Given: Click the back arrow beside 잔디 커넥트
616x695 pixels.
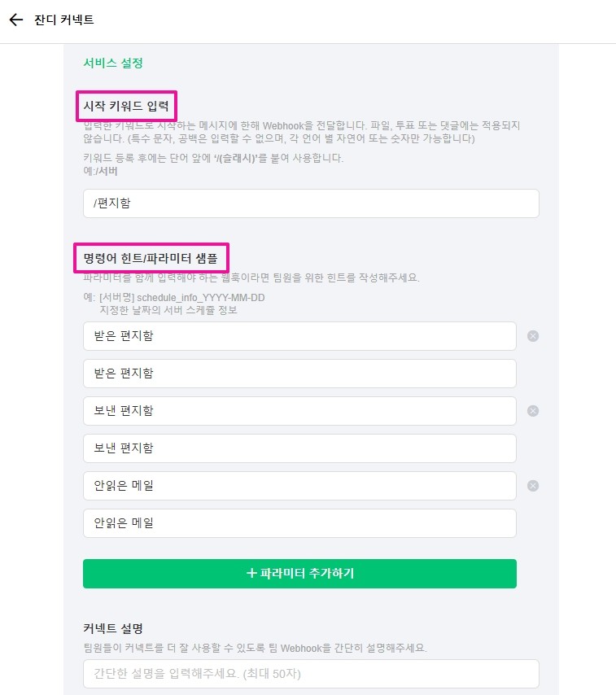Looking at the screenshot, I should click(16, 20).
